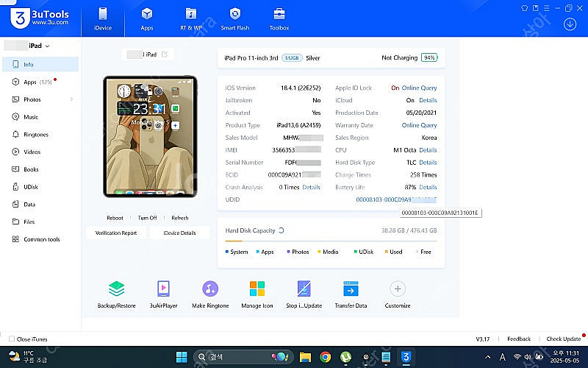Click the System legend color swatch
588x368 pixels.
click(x=227, y=252)
